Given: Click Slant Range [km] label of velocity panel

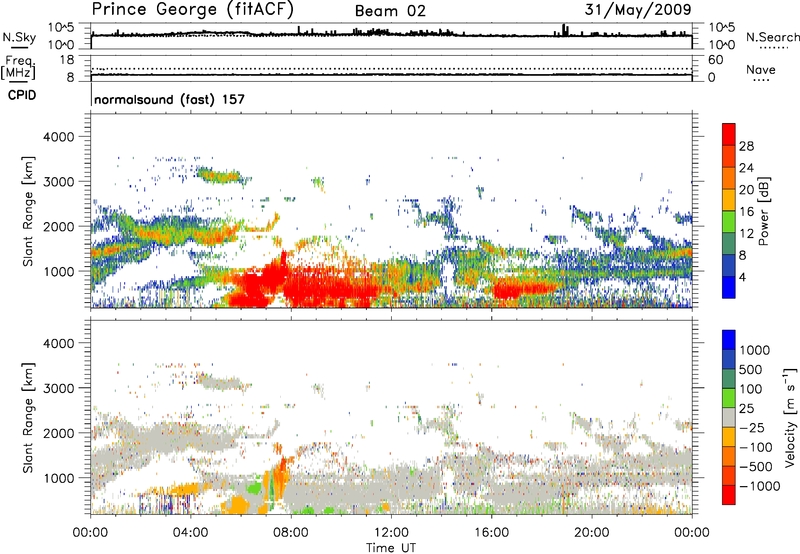Looking at the screenshot, I should coord(28,418).
